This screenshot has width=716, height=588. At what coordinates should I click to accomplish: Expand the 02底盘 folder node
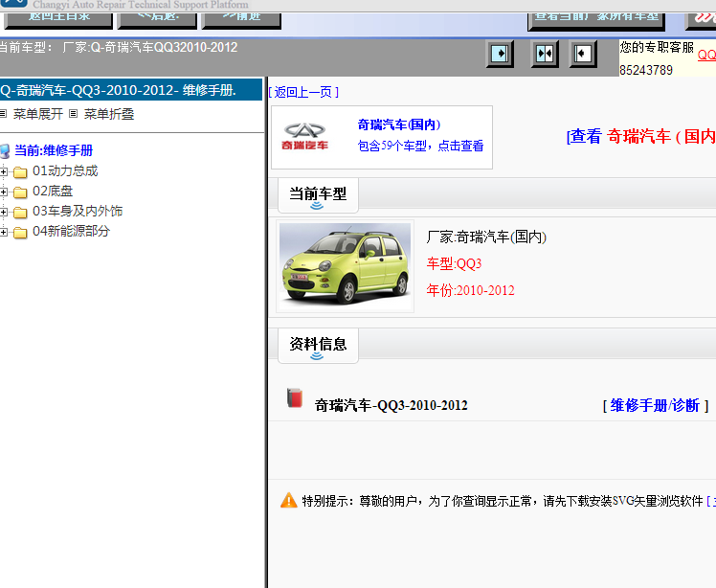4,192
